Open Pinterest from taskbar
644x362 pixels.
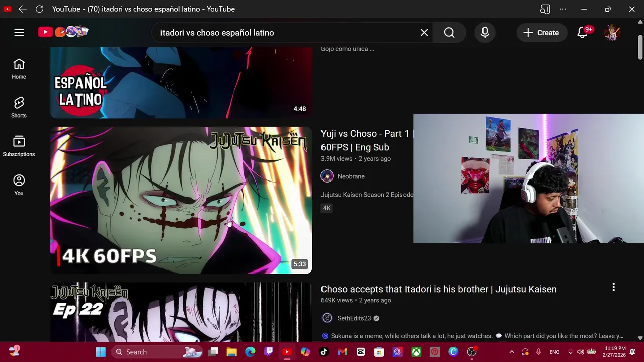[x=435, y=352]
